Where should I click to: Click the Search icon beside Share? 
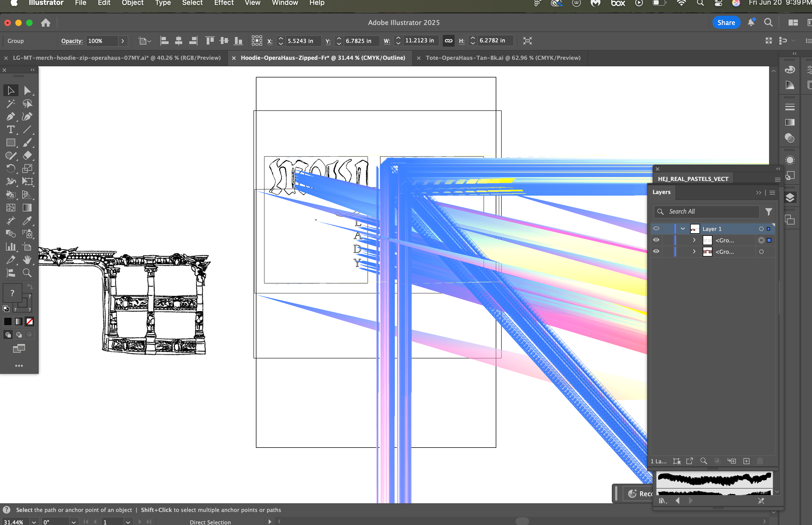[x=768, y=23]
